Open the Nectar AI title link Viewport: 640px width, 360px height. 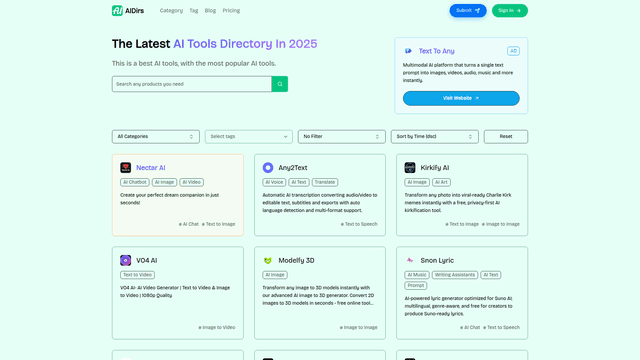click(x=151, y=168)
